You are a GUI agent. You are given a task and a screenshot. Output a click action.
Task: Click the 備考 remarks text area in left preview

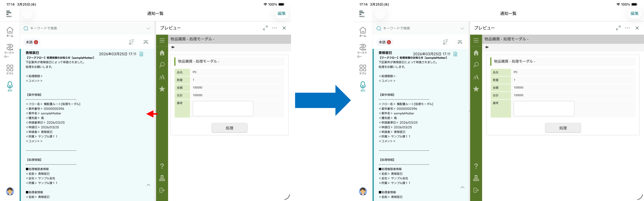point(223,109)
